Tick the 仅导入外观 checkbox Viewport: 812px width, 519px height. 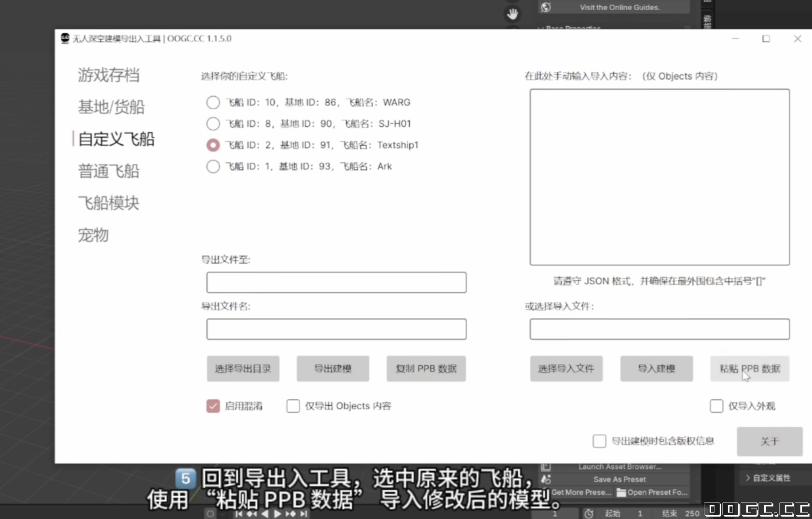click(x=716, y=406)
